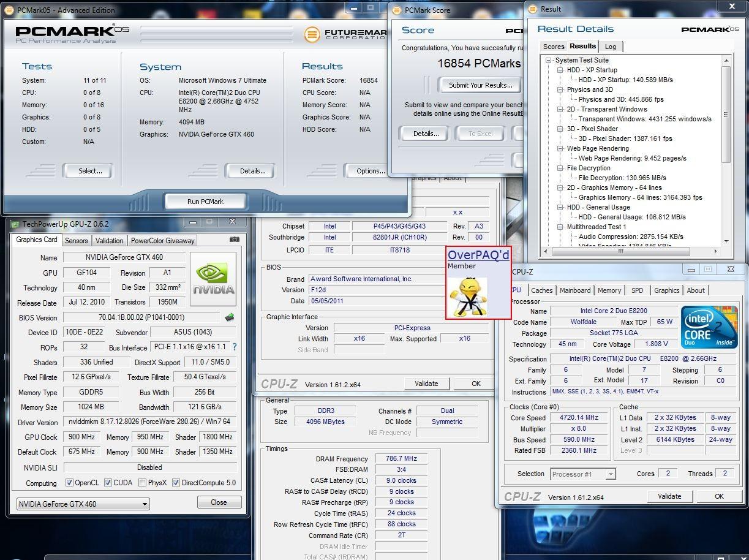Toggle the DirectCompute 5.0 checkbox
Image resolution: width=749 pixels, height=560 pixels.
(x=176, y=483)
